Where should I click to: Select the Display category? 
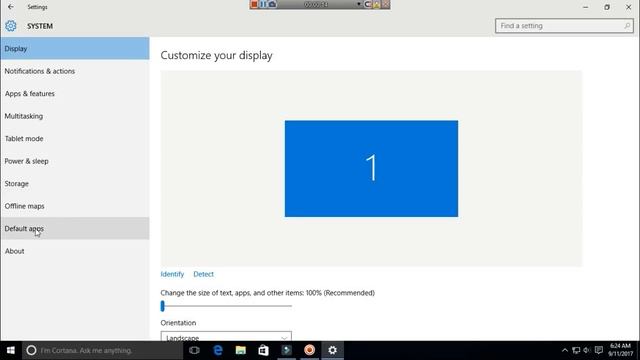(75, 49)
